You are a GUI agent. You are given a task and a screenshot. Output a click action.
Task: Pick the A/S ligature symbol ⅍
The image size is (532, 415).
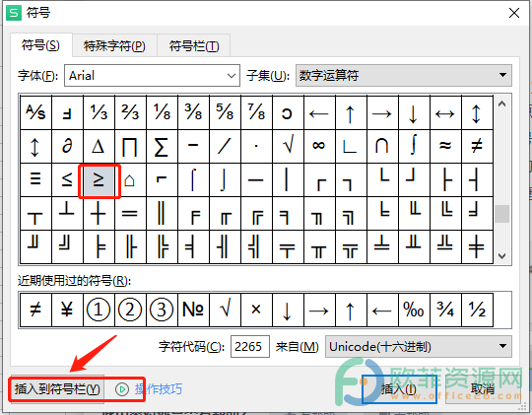click(x=35, y=112)
